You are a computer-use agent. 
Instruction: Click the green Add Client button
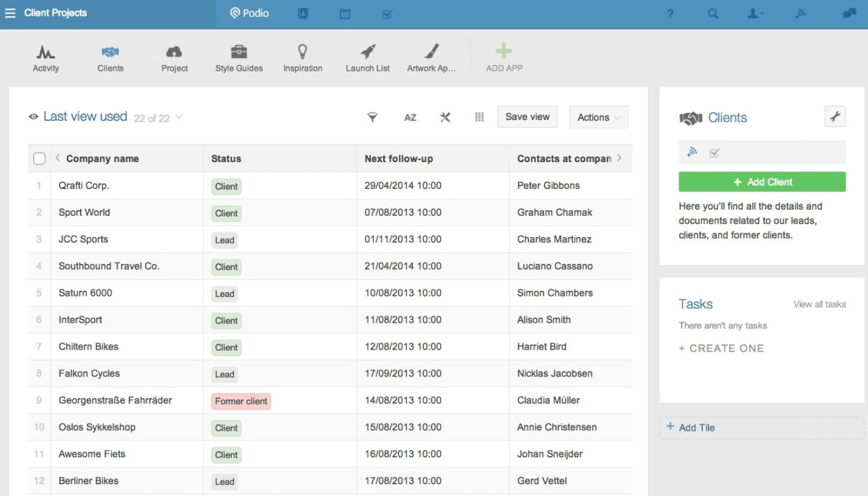[x=762, y=182]
